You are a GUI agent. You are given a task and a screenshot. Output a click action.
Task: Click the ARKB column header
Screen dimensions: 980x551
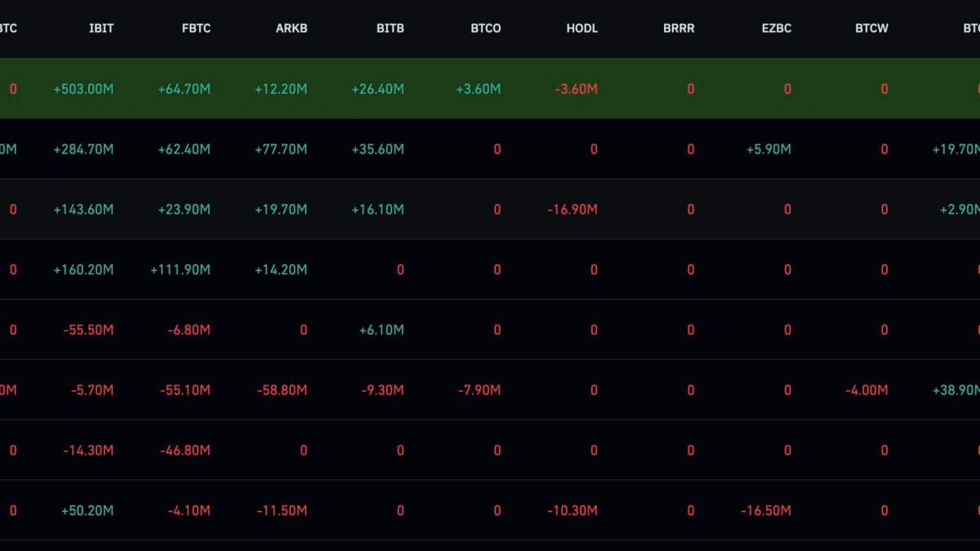click(292, 29)
